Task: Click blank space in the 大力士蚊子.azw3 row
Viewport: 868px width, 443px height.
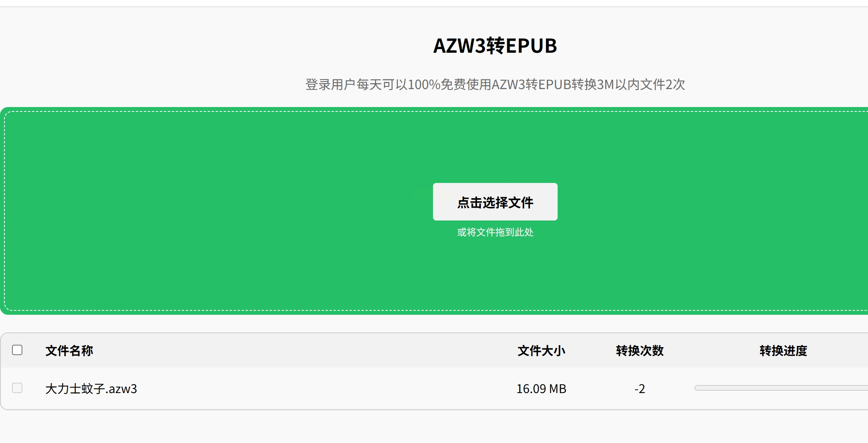Action: pos(320,389)
